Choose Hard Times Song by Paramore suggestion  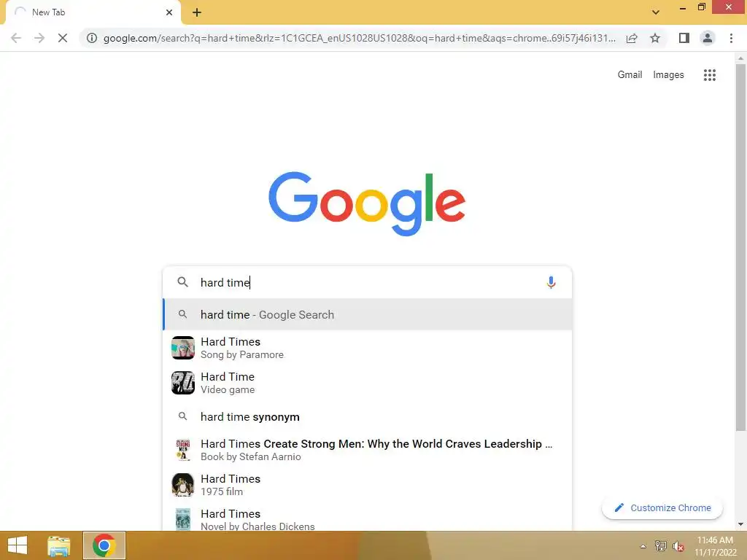368,348
